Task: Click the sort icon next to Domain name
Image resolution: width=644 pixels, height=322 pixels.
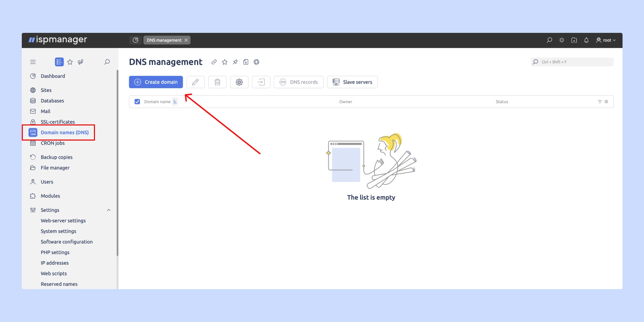Action: coord(175,102)
